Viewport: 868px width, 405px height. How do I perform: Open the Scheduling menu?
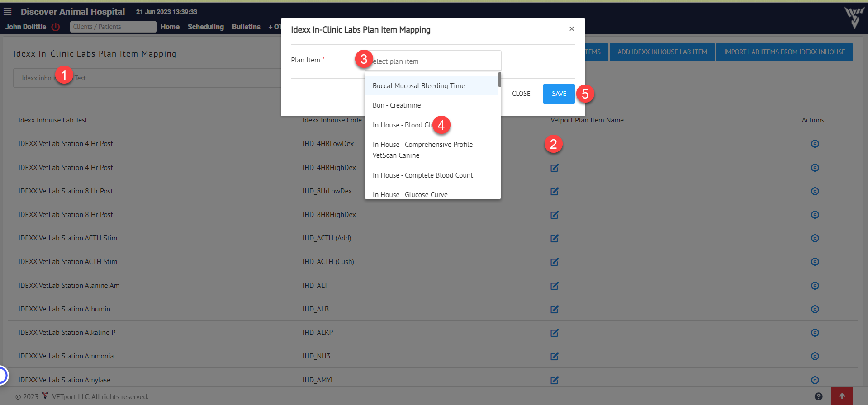(206, 27)
